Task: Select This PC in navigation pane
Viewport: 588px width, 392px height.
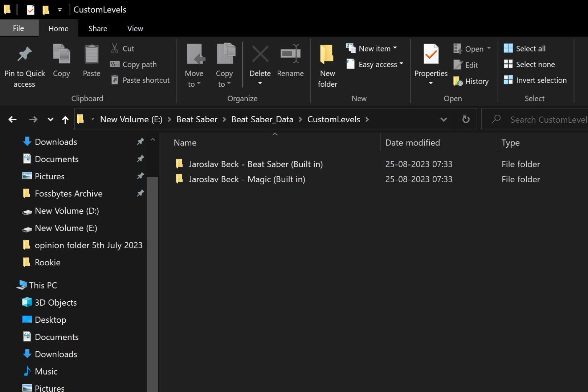Action: pos(43,285)
